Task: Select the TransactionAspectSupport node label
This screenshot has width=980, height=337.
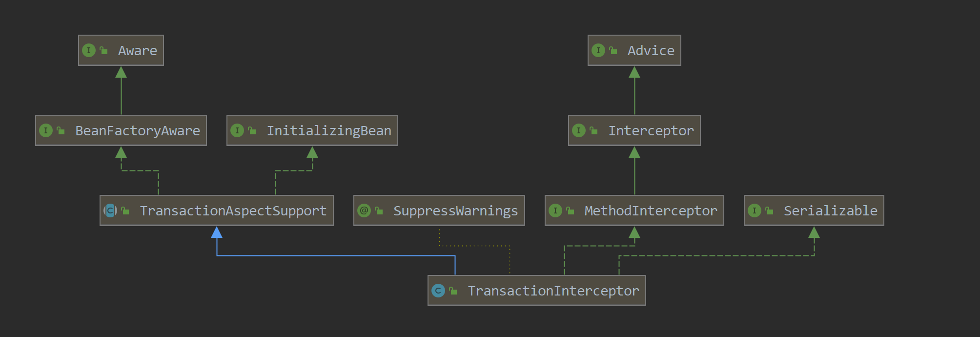Action: [233, 211]
